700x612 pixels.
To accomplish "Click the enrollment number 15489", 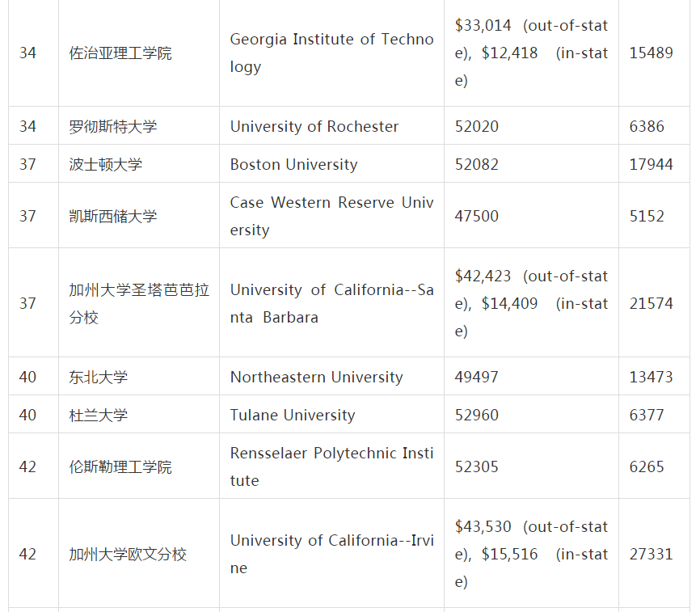I will 651,53.
